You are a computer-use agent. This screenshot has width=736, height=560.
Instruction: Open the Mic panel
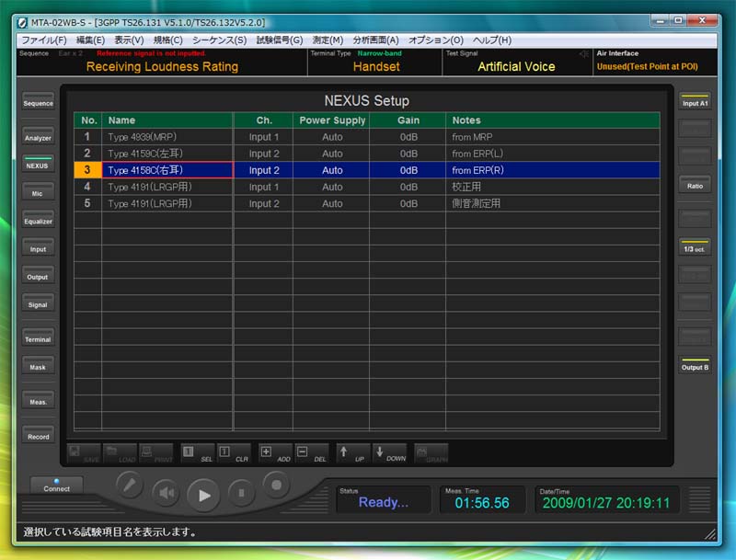[38, 191]
